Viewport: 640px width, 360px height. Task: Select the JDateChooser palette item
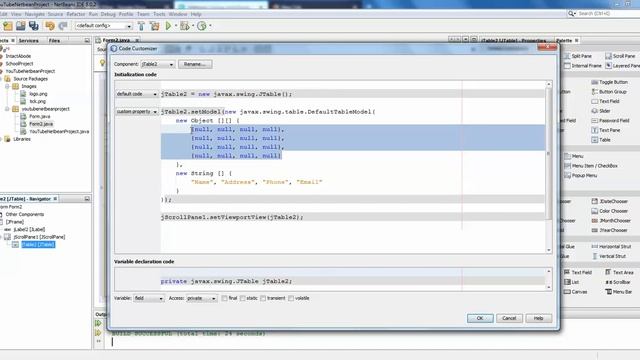tap(609, 201)
